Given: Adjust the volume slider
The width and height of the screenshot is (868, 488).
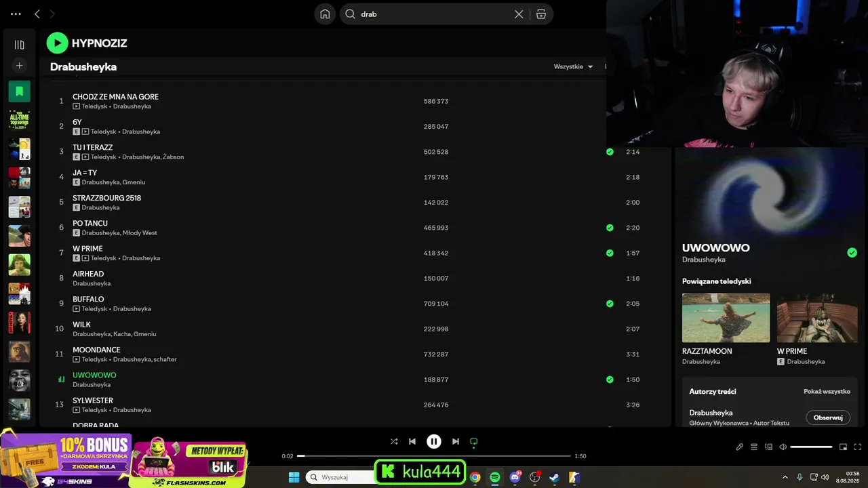Looking at the screenshot, I should (811, 447).
